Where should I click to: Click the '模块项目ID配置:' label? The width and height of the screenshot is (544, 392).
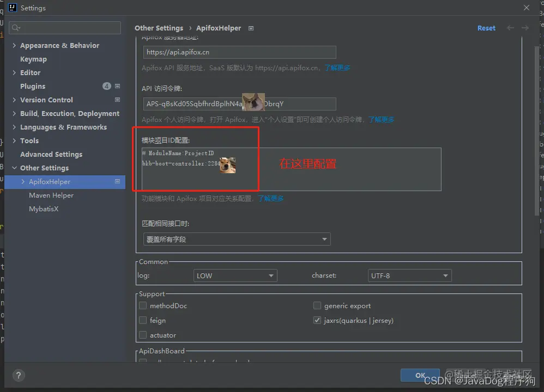pyautogui.click(x=166, y=140)
